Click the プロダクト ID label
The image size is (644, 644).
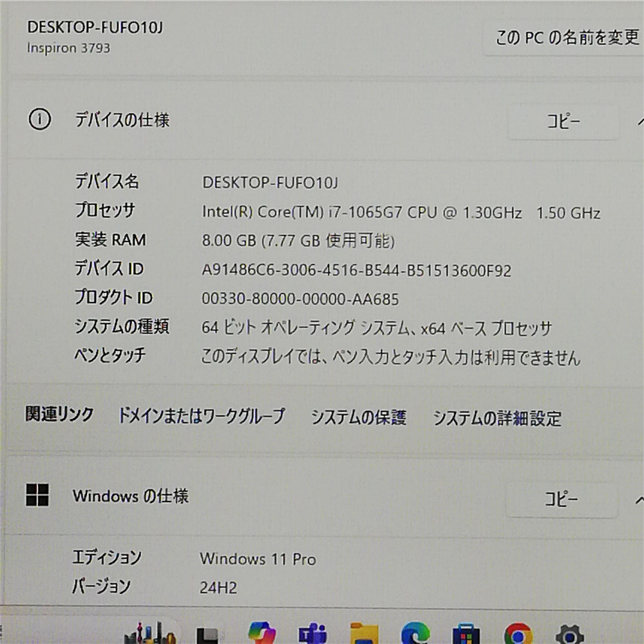(x=113, y=297)
